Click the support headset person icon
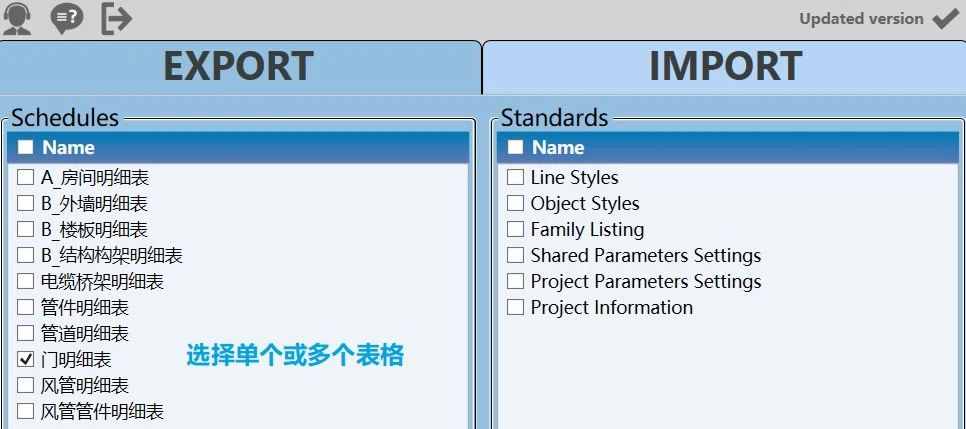Viewport: 966px width, 429px height. click(18, 17)
